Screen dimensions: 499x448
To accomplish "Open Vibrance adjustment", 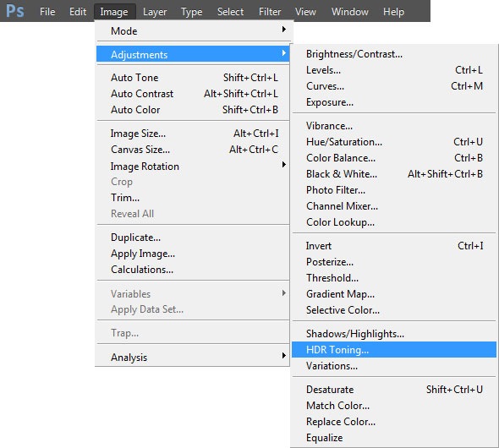I will [394, 126].
